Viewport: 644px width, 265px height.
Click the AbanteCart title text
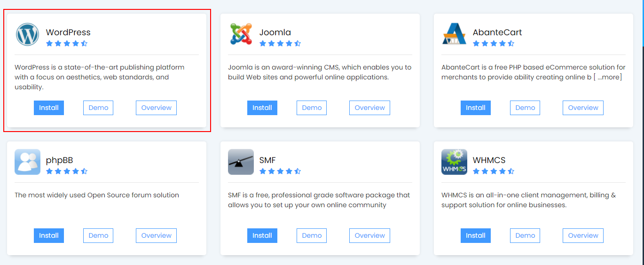[497, 32]
